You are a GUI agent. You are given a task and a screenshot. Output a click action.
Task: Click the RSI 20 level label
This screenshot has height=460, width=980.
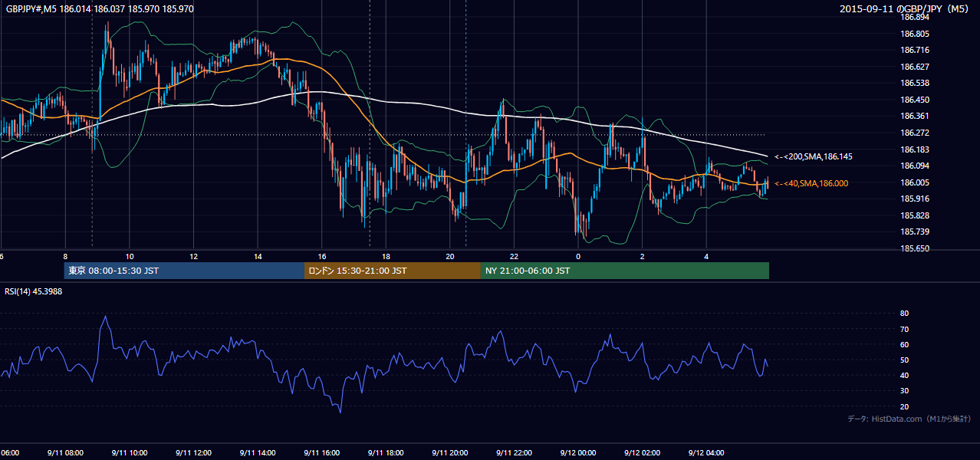click(x=904, y=406)
